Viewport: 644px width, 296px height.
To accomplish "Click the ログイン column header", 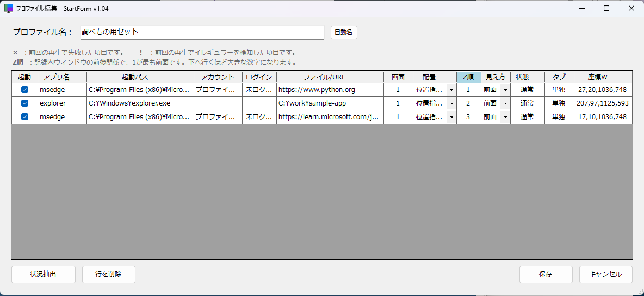I will tap(259, 77).
